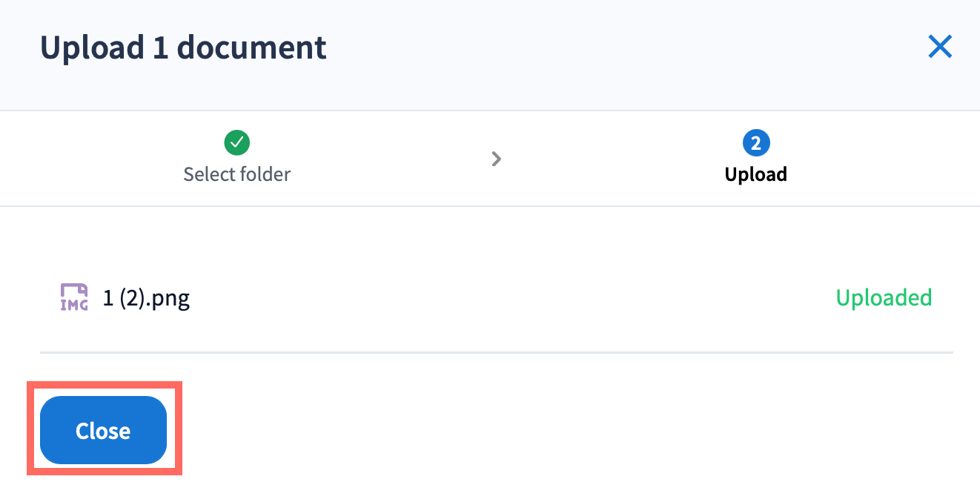Image resolution: width=980 pixels, height=482 pixels.
Task: Click the word document in the header
Action: pos(251,47)
